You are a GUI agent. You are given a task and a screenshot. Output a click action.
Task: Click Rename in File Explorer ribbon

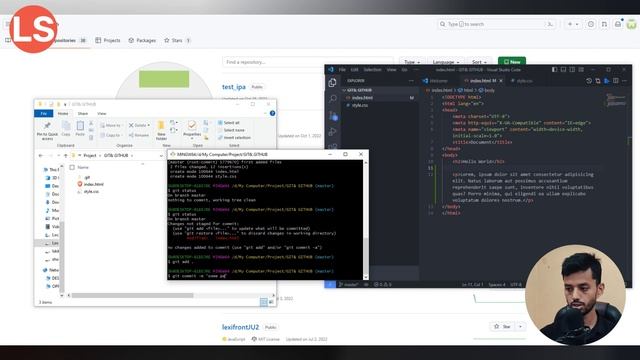pyautogui.click(x=139, y=135)
